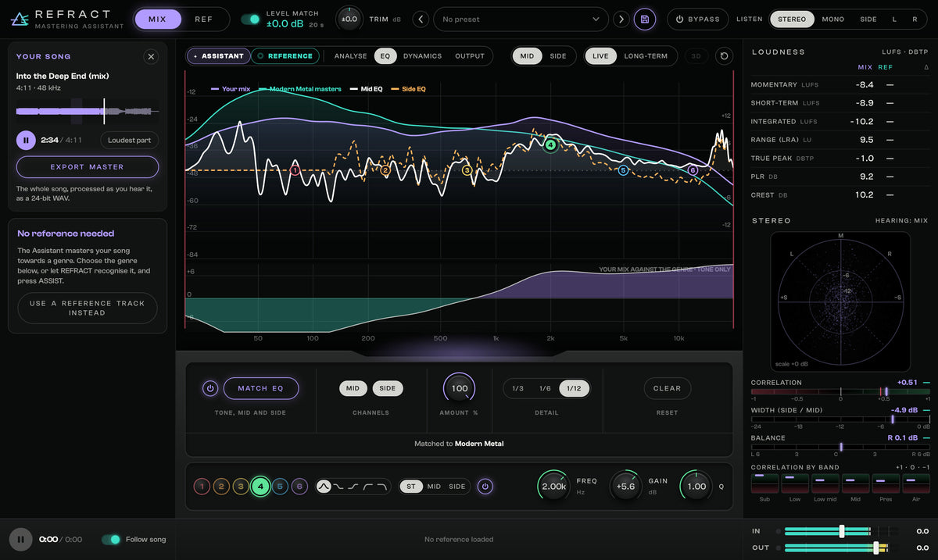Toggle Mid channel for matching
This screenshot has height=560, width=938.
353,388
